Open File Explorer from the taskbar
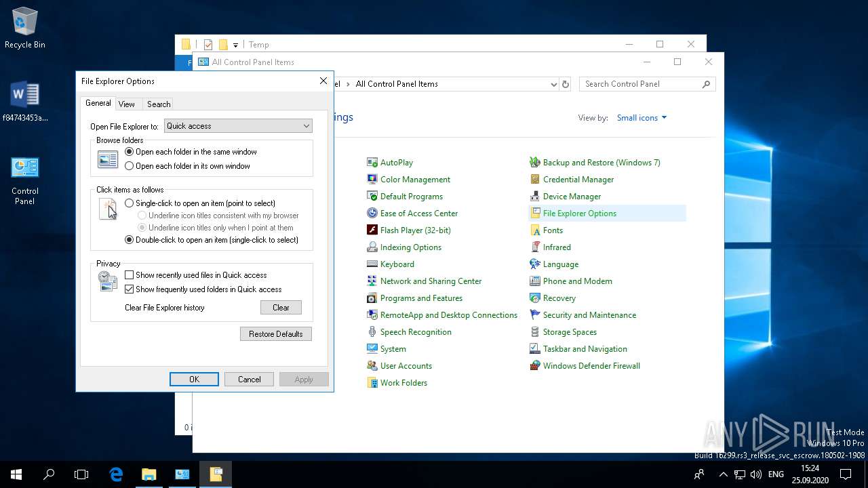Image resolution: width=868 pixels, height=488 pixels. [149, 474]
